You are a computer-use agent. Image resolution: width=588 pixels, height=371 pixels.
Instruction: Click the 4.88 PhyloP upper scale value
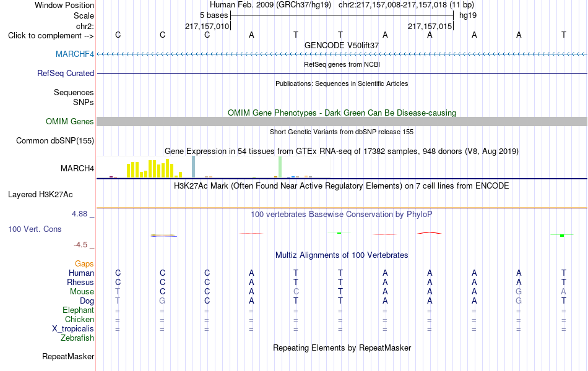(x=79, y=213)
